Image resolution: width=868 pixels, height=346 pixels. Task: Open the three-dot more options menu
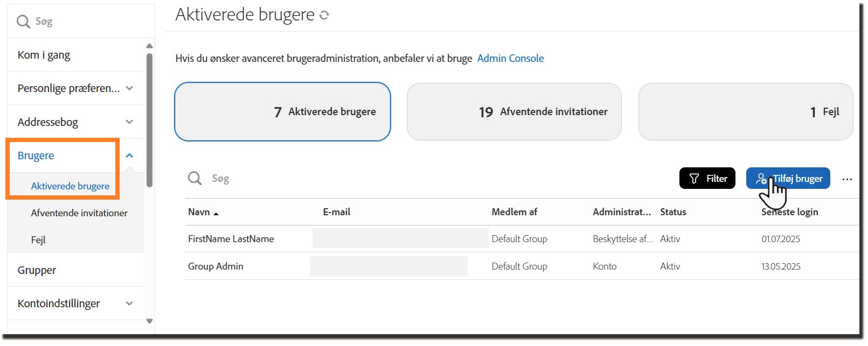click(x=847, y=179)
